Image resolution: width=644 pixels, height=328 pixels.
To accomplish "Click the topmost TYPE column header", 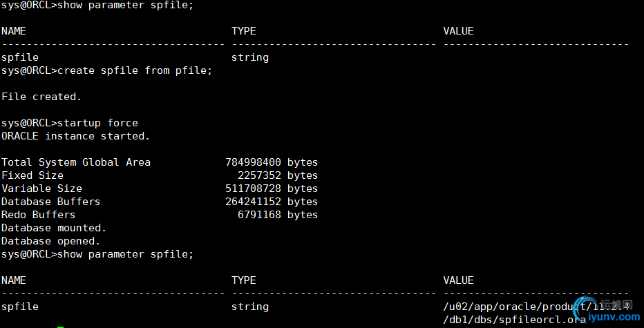I will (243, 31).
